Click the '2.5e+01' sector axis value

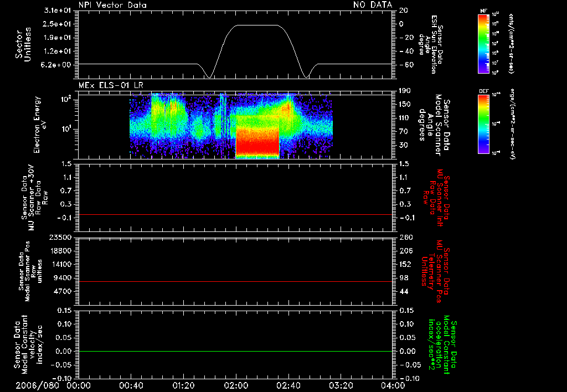click(58, 24)
